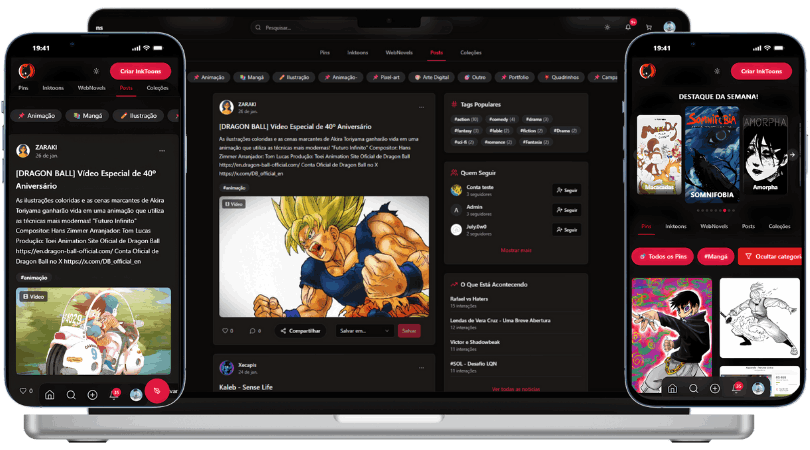Open three-dot menu on ZARAKI laptop post
This screenshot has height=450, width=810.
[x=422, y=107]
